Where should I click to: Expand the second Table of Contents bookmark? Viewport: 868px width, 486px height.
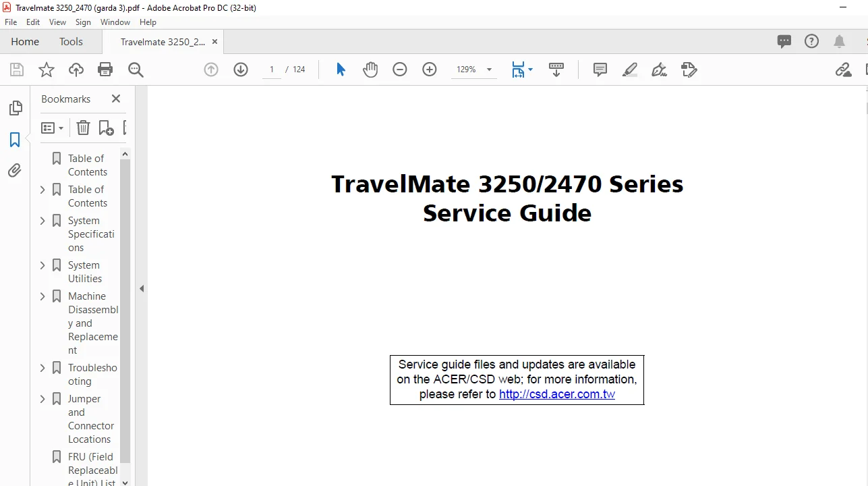(x=42, y=190)
